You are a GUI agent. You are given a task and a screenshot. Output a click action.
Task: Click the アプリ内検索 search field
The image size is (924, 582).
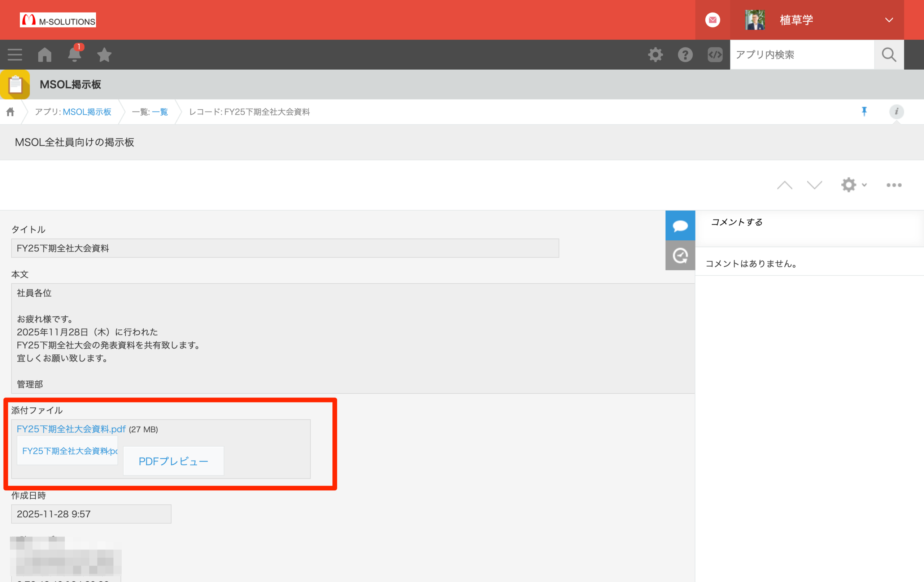coord(802,54)
